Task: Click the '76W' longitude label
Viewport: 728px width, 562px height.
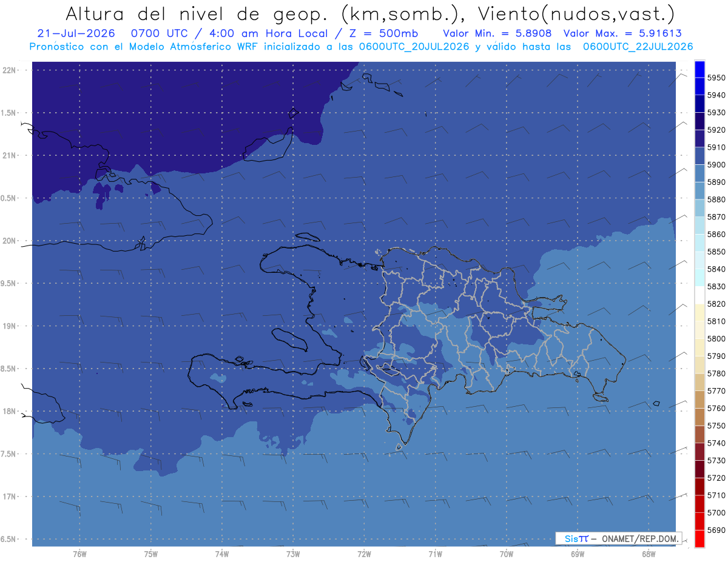Action: tap(79, 554)
